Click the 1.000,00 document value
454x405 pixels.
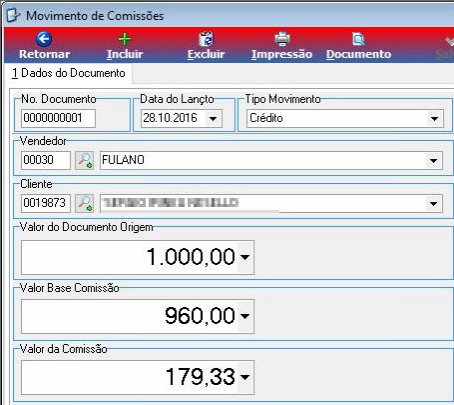[x=191, y=257]
